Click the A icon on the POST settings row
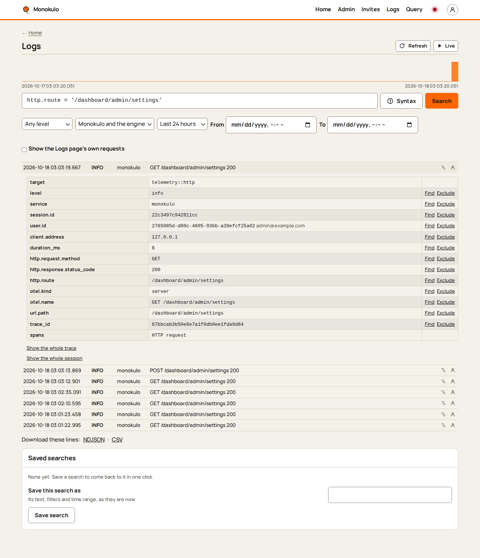Screen dimensions: 480x558 pyautogui.click(x=453, y=370)
